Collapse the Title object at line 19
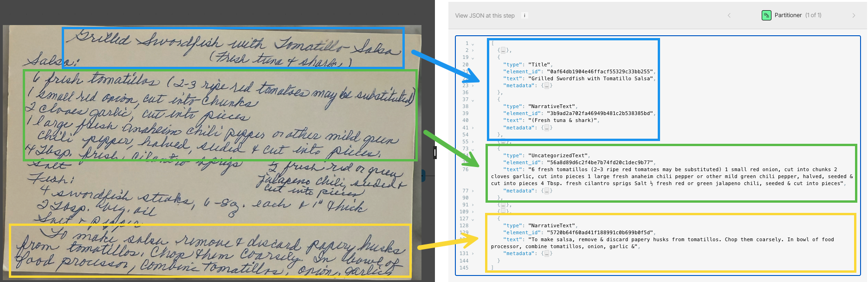868x282 pixels. pyautogui.click(x=473, y=58)
